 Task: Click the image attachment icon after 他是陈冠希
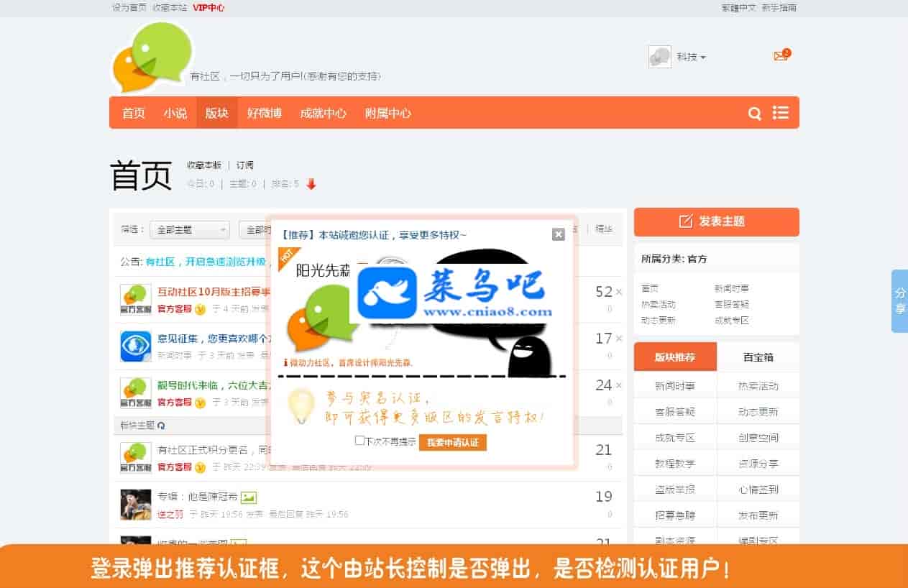249,497
